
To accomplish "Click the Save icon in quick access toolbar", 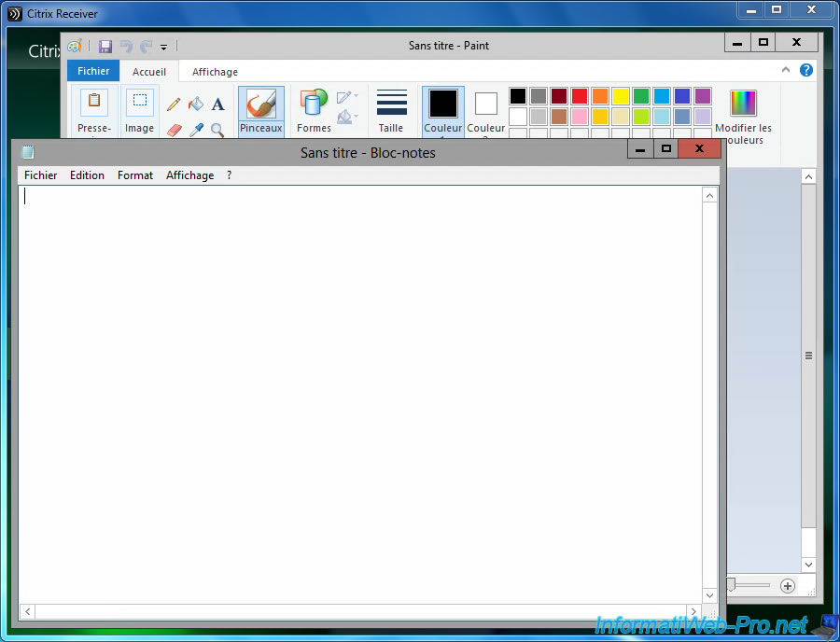I will (105, 46).
